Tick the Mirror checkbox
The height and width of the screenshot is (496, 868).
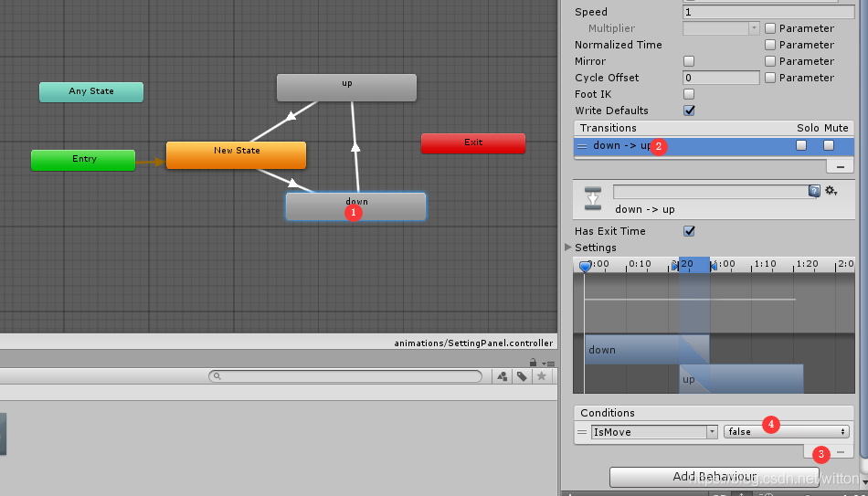click(x=689, y=61)
